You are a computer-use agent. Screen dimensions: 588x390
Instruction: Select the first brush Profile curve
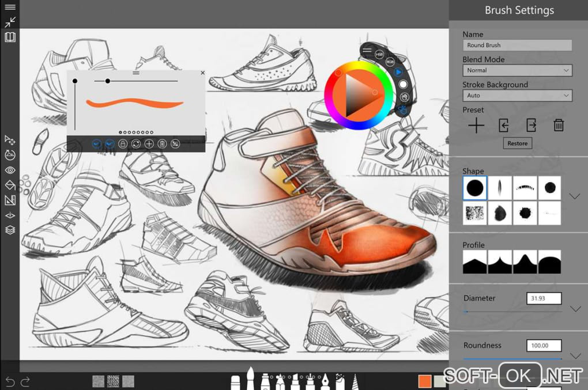475,262
